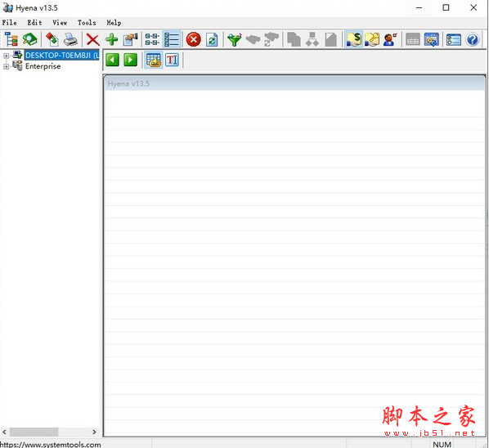Minimize the Hyena window
This screenshot has height=448, width=489.
pyautogui.click(x=419, y=8)
